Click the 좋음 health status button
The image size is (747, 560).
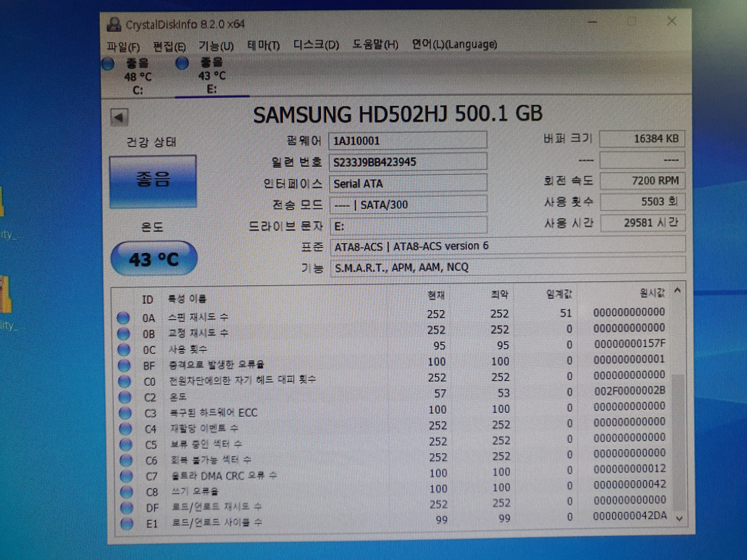[x=153, y=181]
